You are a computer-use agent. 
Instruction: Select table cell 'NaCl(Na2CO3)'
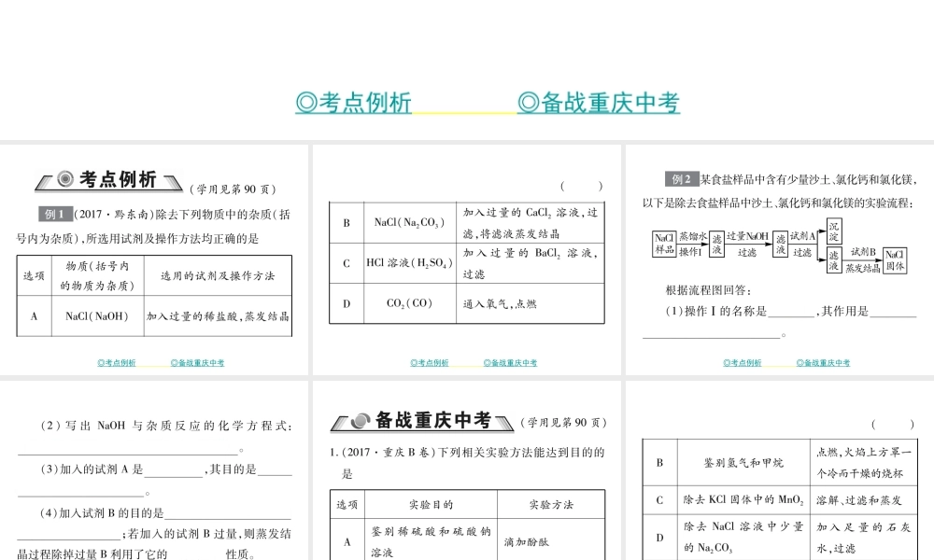coord(410,222)
